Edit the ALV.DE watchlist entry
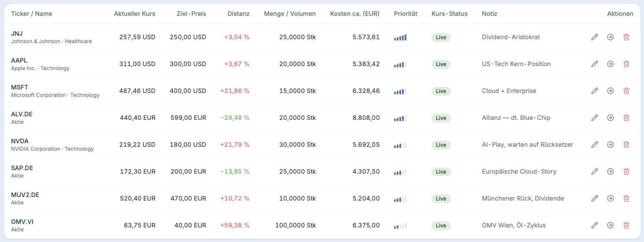This screenshot has width=644, height=242. 595,118
